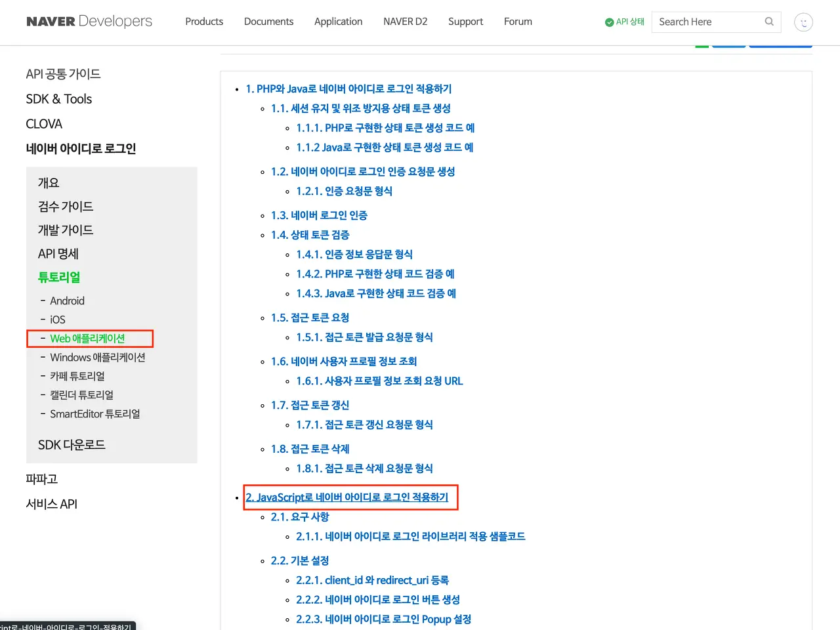The width and height of the screenshot is (840, 630).
Task: Jump to 1. PHP와 Java로 네이버 아이디로 로그인 적용하기
Action: (x=348, y=89)
